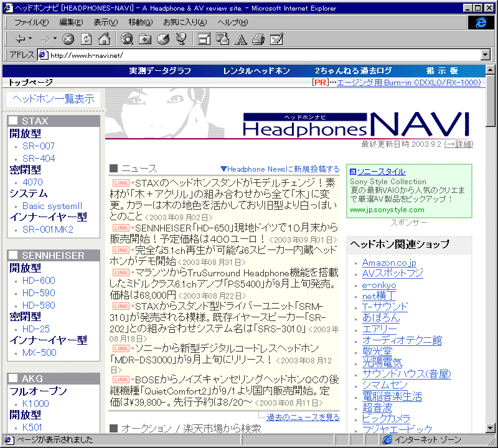Screen dimensions: 498x448
Task: Open the Mail toolbar icon
Action: pos(222,39)
